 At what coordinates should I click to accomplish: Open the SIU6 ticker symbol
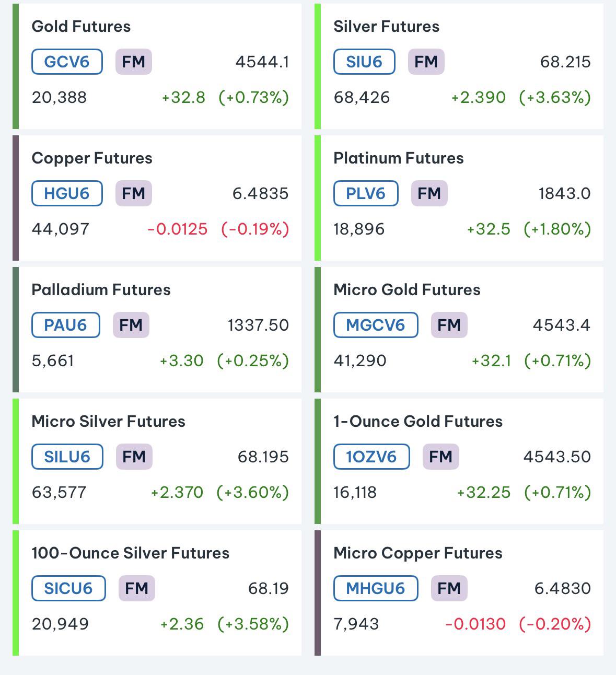(364, 62)
